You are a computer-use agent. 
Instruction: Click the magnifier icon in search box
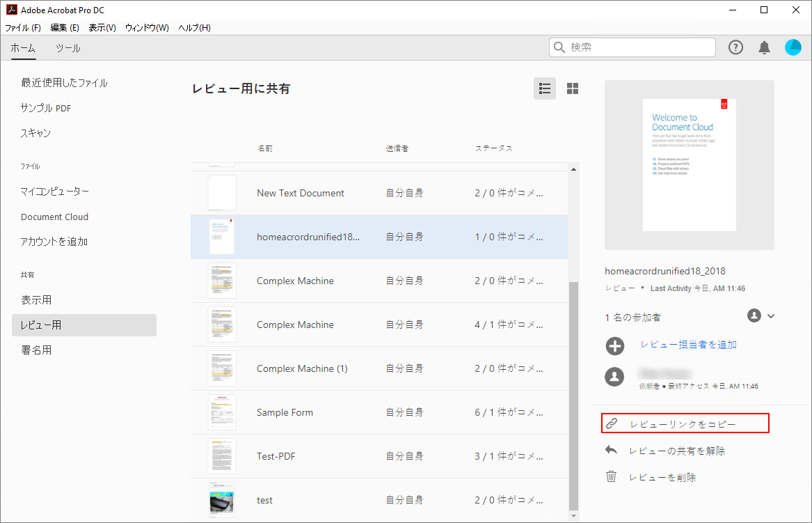(x=559, y=47)
